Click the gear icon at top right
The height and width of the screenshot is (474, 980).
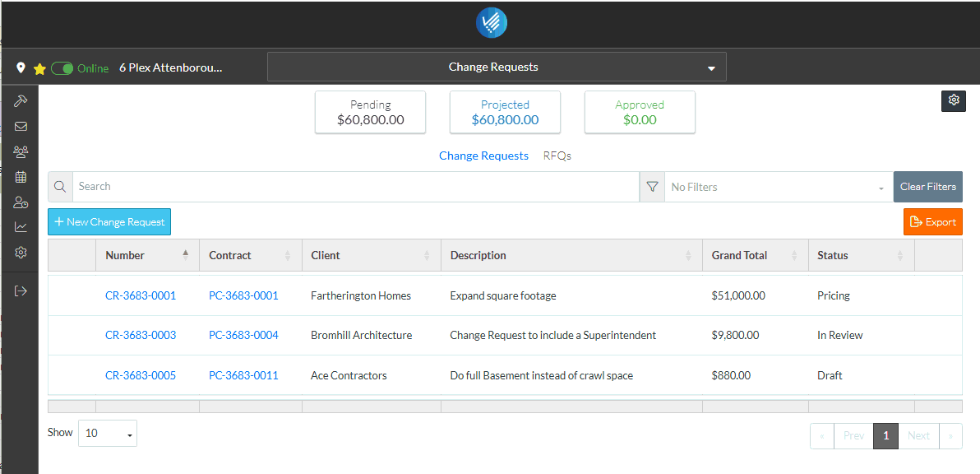click(x=953, y=100)
